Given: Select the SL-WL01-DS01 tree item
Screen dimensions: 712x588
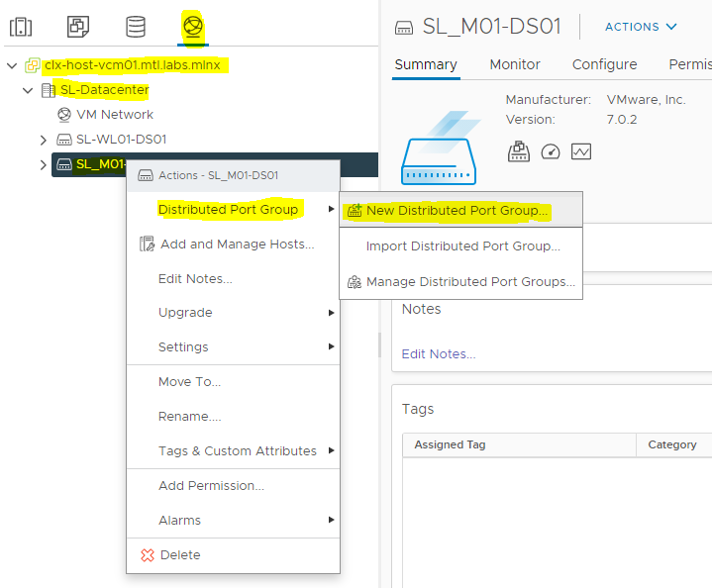Looking at the screenshot, I should [121, 140].
